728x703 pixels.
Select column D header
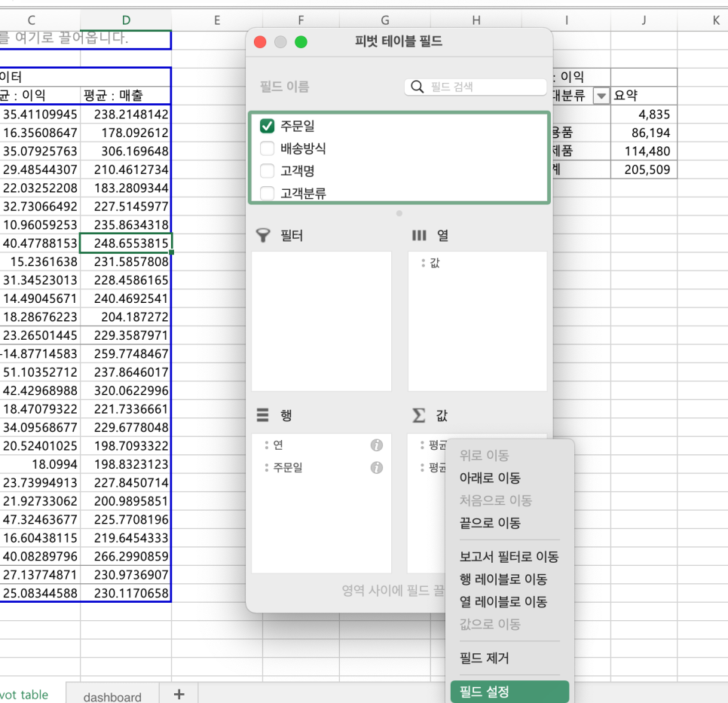[126, 20]
